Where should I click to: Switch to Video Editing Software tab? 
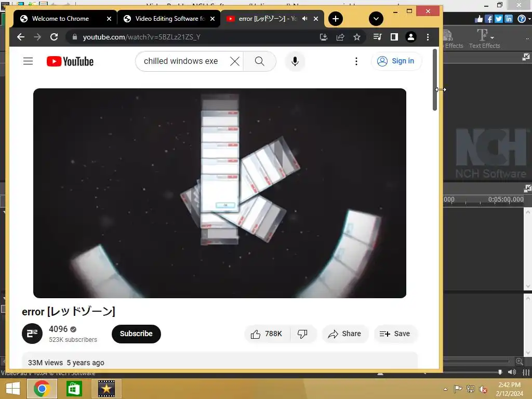click(170, 19)
